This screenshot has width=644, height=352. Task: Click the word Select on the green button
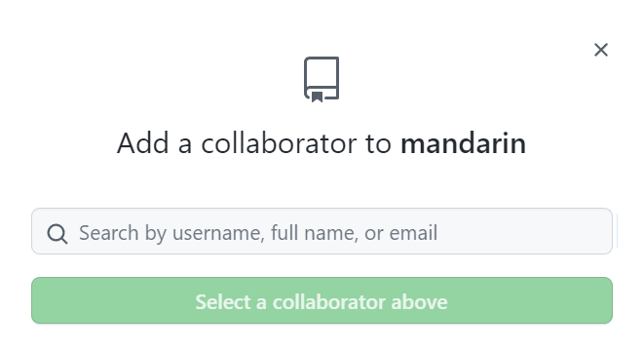[223, 302]
